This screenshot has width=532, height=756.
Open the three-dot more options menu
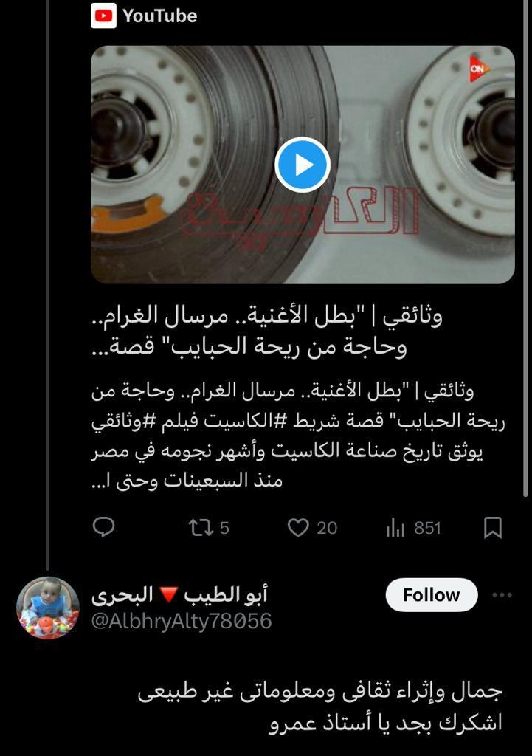[x=502, y=595]
